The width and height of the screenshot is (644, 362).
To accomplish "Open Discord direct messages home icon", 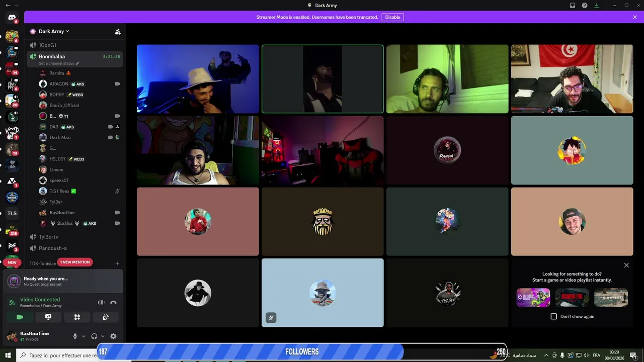I will point(12,18).
